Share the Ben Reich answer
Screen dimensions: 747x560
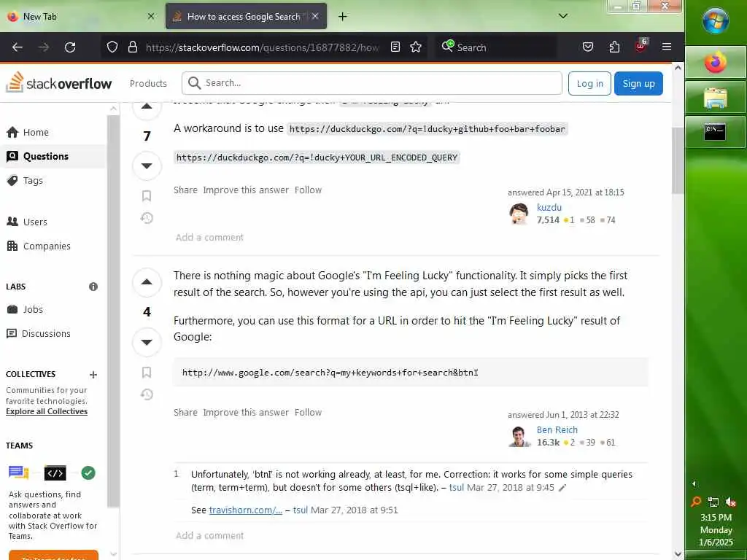click(x=185, y=413)
